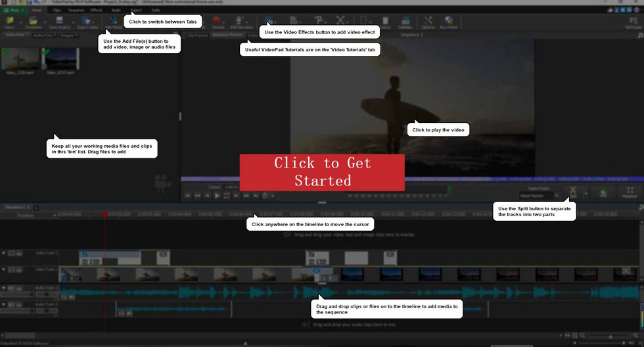Switch to the Clip Preview tab

pos(198,35)
